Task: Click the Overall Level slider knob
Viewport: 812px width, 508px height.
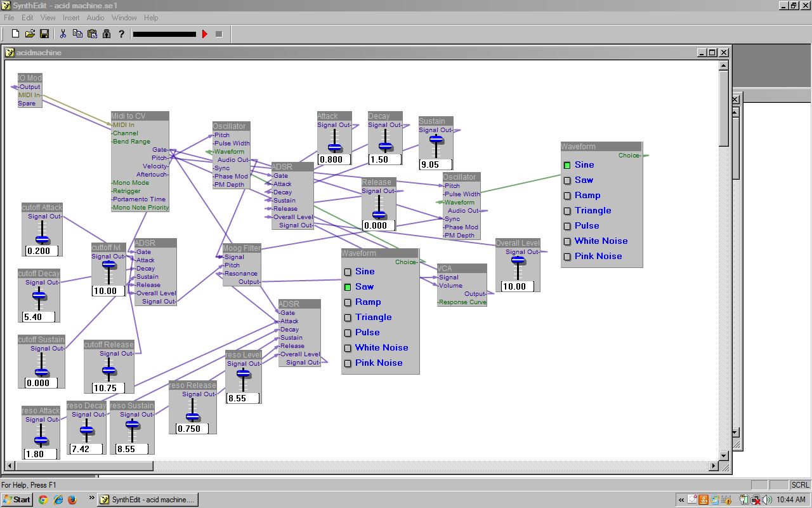Action: 518,260
